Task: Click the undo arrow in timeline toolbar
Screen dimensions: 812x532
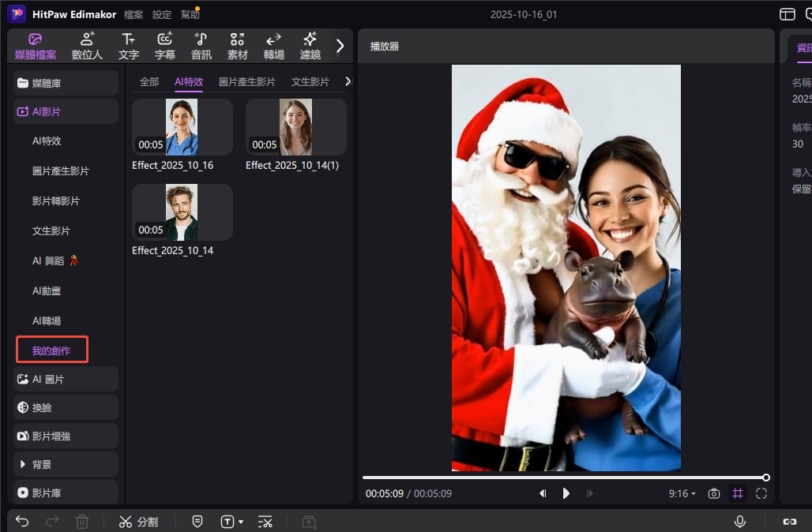Action: coord(22,522)
